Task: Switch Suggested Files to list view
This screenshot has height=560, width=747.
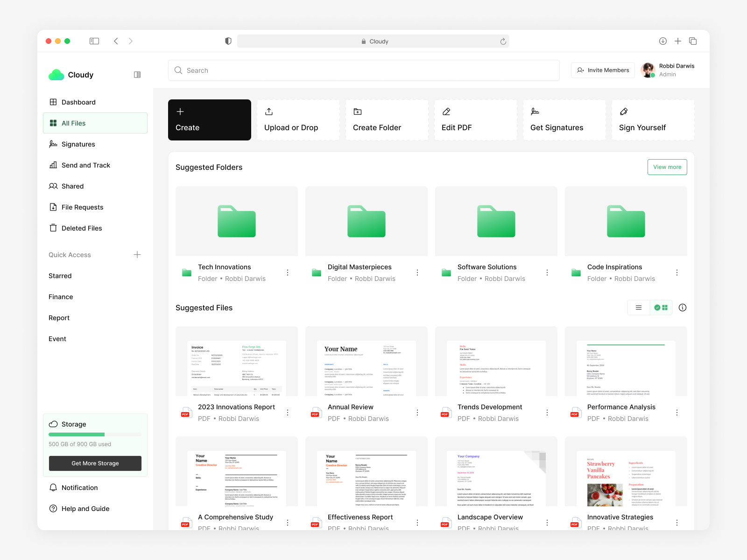Action: [638, 307]
